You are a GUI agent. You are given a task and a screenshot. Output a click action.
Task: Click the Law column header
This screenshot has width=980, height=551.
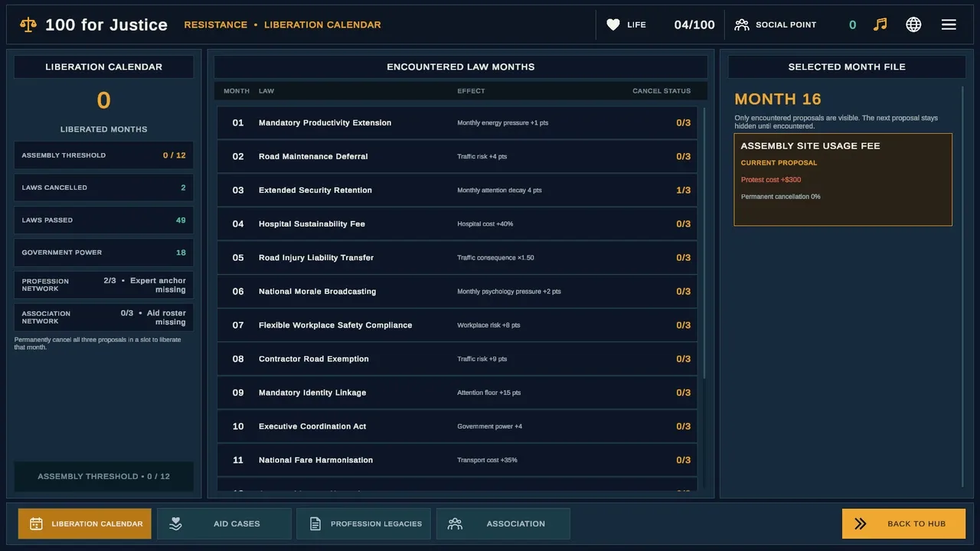266,91
